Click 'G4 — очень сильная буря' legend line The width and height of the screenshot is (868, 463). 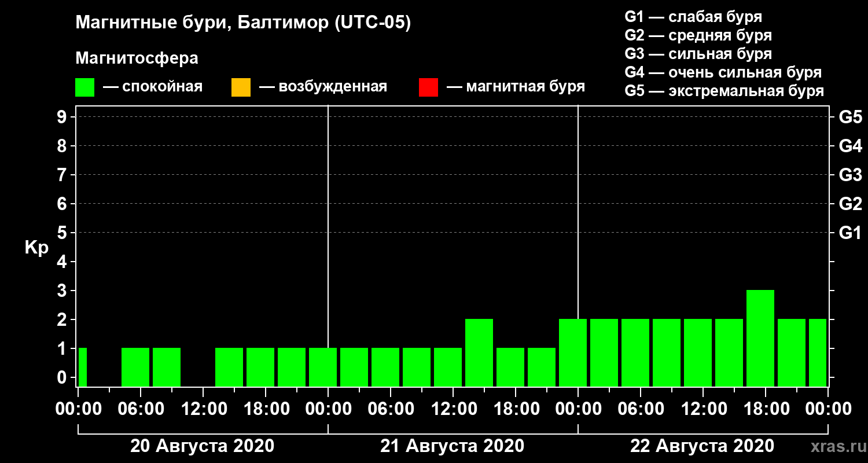723,72
